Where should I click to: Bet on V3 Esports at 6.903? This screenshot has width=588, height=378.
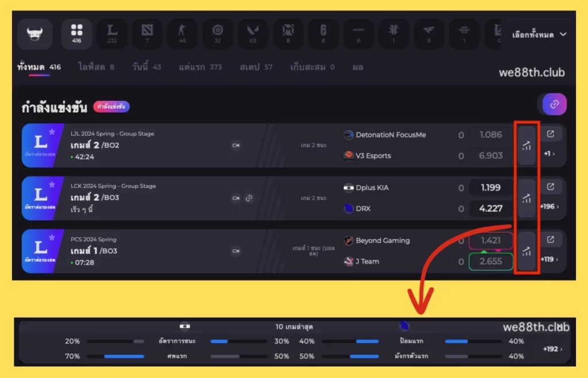491,155
